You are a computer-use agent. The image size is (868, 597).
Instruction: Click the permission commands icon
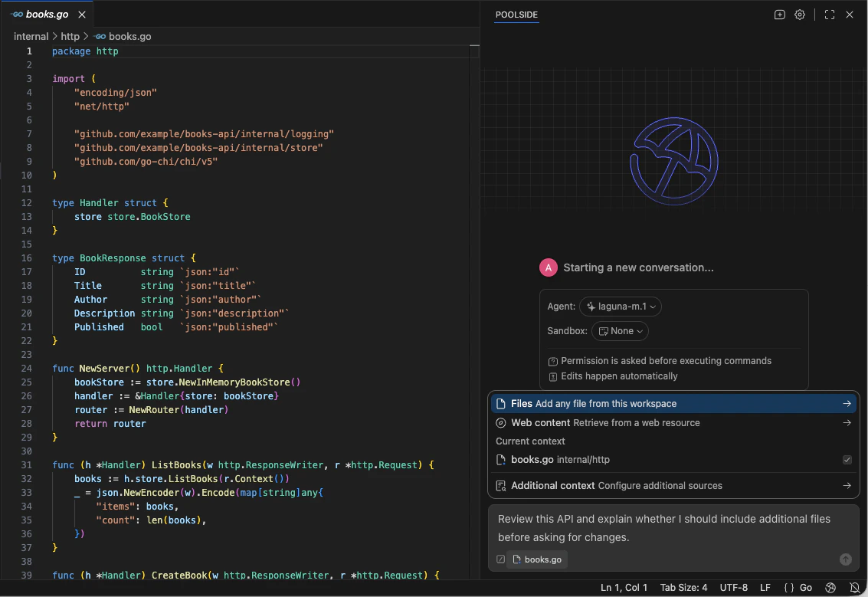click(552, 362)
